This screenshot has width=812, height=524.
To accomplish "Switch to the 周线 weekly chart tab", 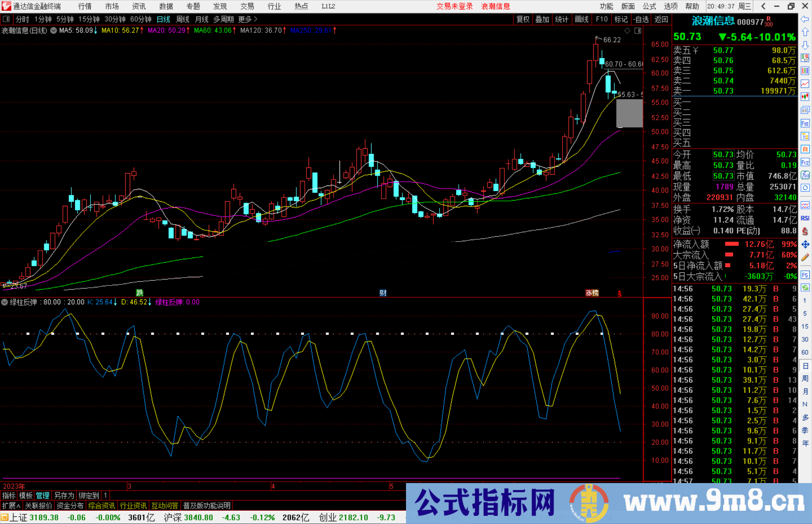I will click(x=183, y=19).
